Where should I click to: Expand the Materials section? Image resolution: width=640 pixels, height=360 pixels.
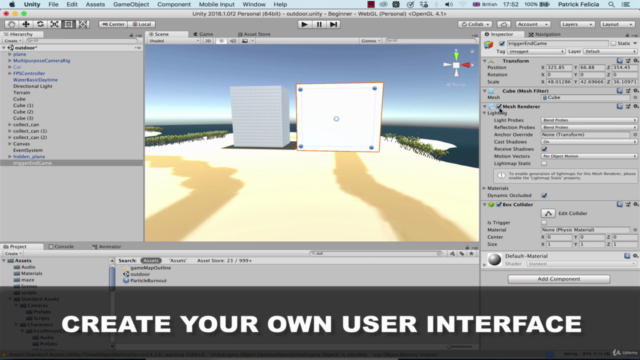(x=484, y=188)
